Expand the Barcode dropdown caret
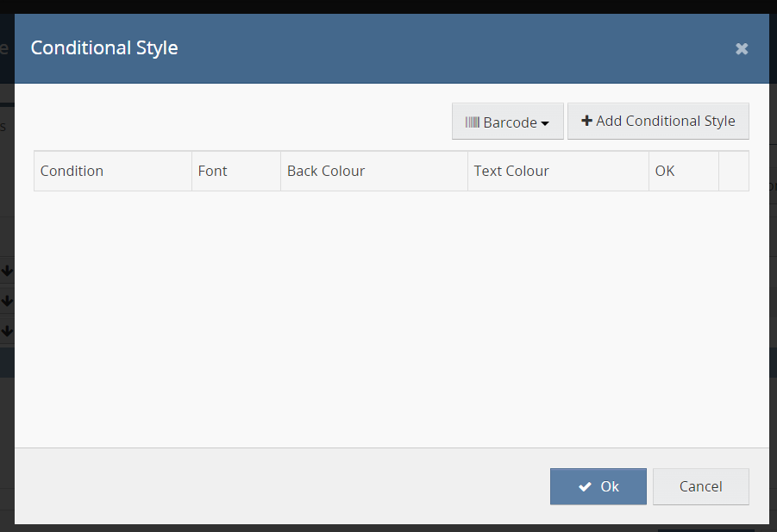 (x=545, y=123)
